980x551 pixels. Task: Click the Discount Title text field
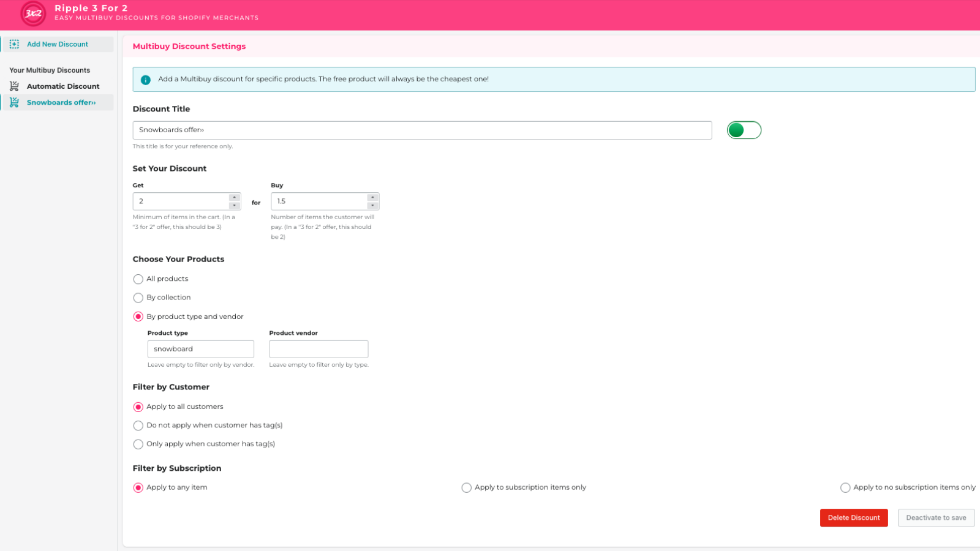(422, 130)
